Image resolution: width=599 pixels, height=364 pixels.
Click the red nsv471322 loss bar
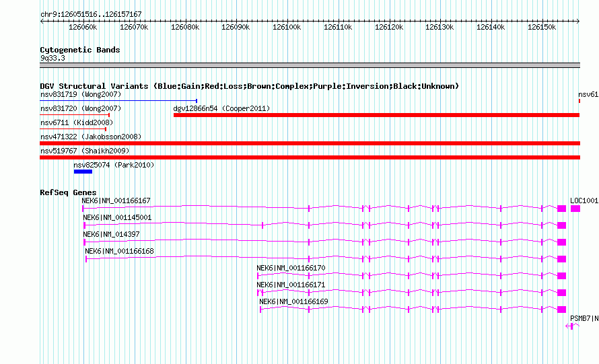pos(310,143)
